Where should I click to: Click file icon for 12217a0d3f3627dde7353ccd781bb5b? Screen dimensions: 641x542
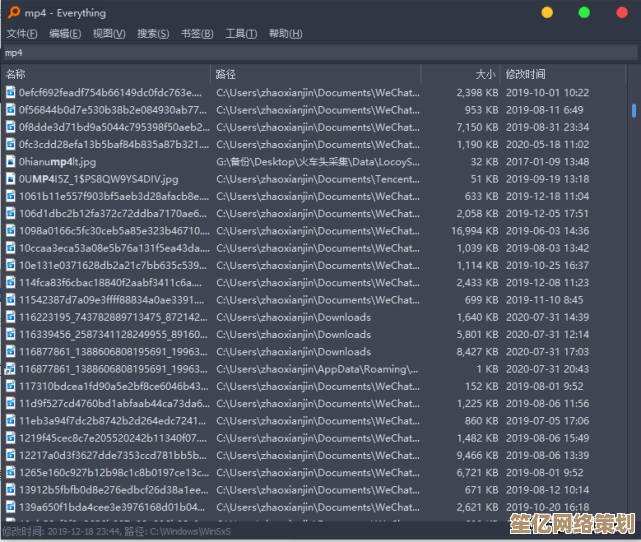point(11,455)
